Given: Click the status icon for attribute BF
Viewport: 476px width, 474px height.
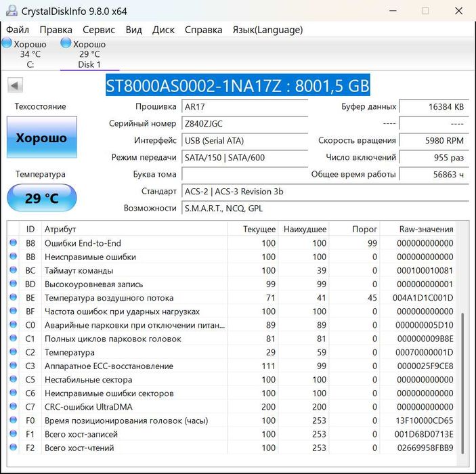Looking at the screenshot, I should (x=13, y=311).
